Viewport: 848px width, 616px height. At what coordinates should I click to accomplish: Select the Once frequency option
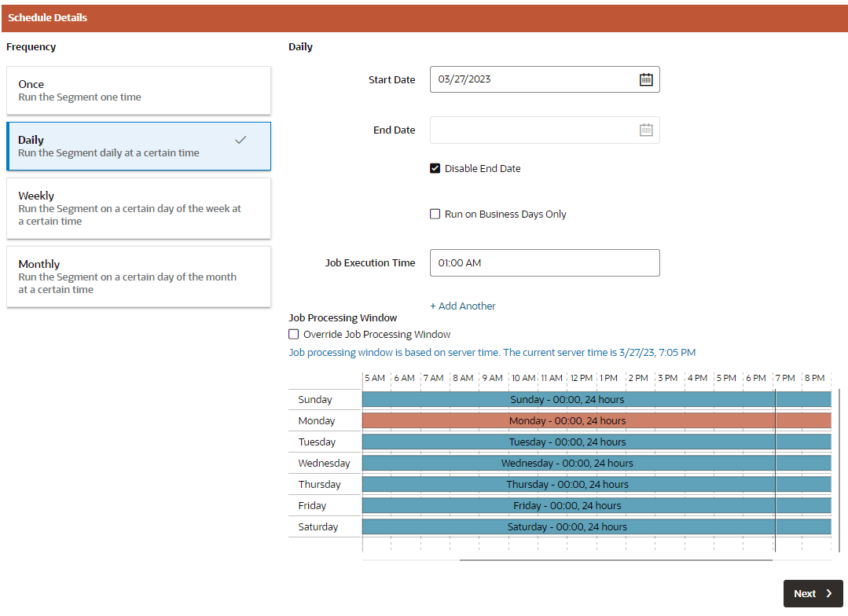tap(138, 90)
